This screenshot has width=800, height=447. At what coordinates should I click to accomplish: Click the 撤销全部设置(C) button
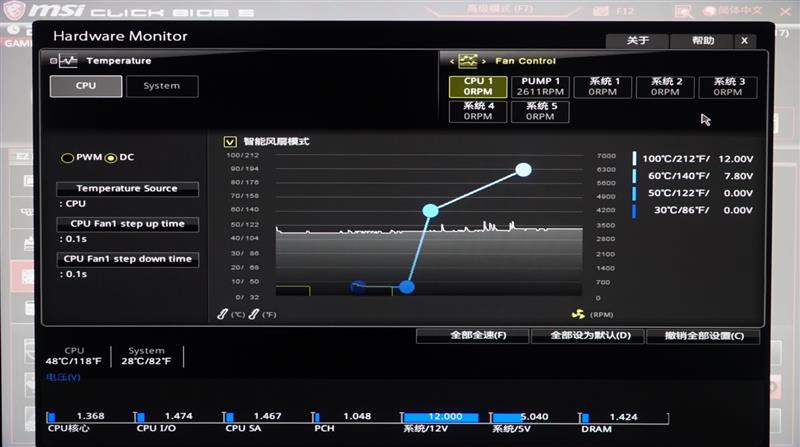tap(704, 336)
